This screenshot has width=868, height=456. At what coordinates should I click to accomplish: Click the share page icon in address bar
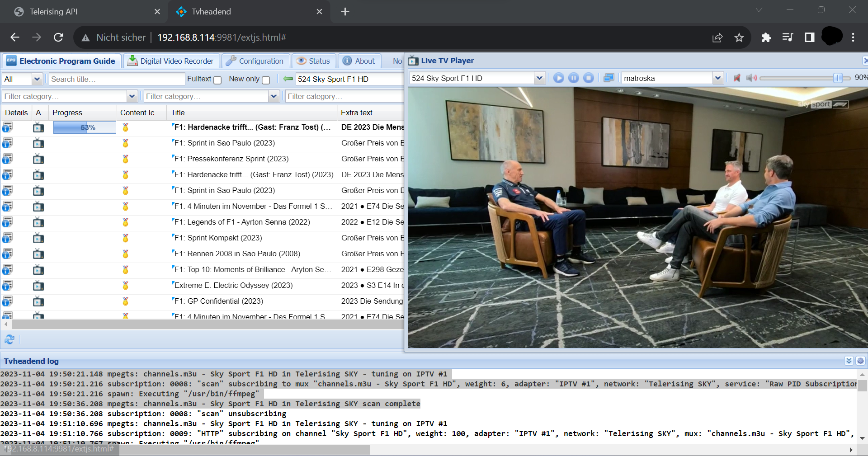point(717,38)
